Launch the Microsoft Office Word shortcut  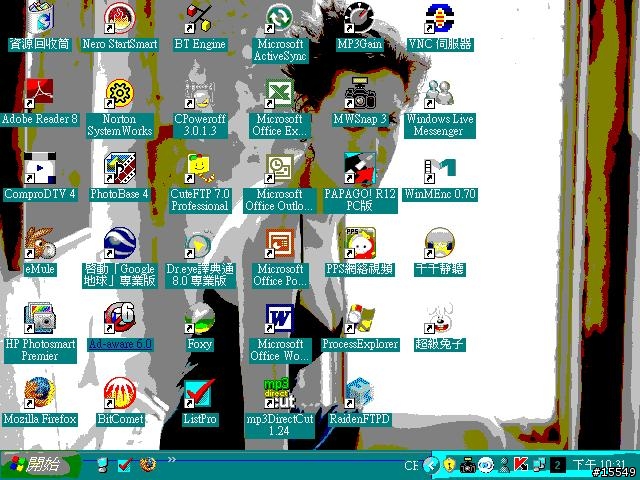click(x=279, y=318)
